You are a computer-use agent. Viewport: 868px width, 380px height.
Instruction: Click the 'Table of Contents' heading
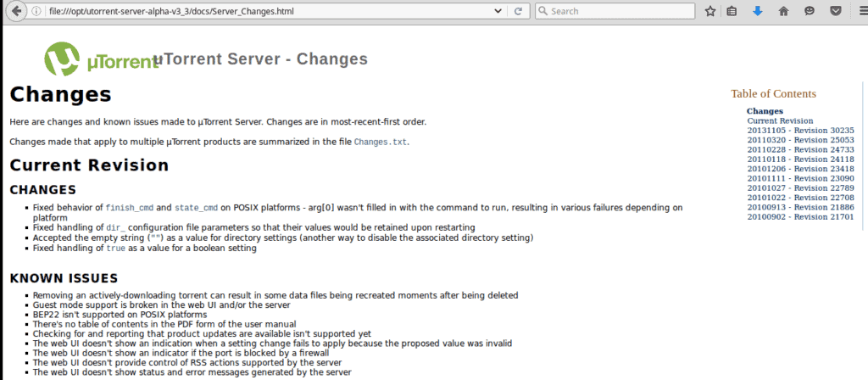click(x=773, y=93)
